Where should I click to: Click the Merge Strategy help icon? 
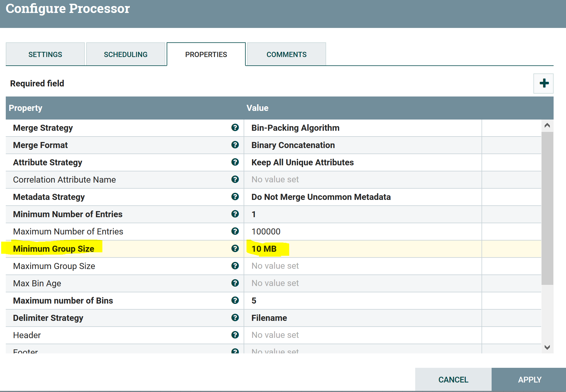pyautogui.click(x=235, y=128)
